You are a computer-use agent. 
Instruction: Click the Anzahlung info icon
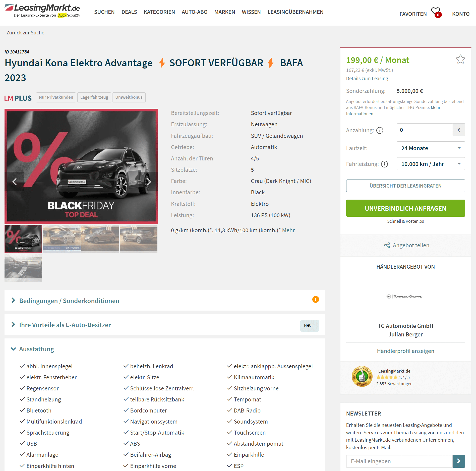pyautogui.click(x=380, y=130)
